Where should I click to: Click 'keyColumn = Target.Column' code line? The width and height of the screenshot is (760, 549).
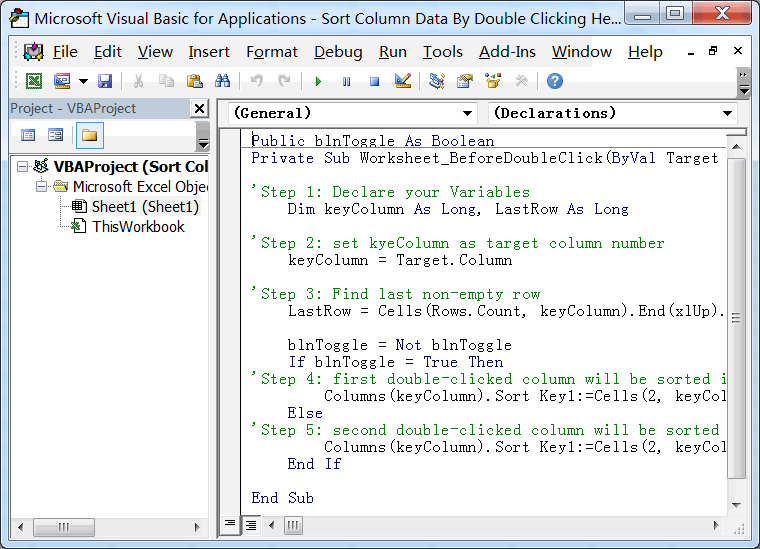[x=400, y=260]
